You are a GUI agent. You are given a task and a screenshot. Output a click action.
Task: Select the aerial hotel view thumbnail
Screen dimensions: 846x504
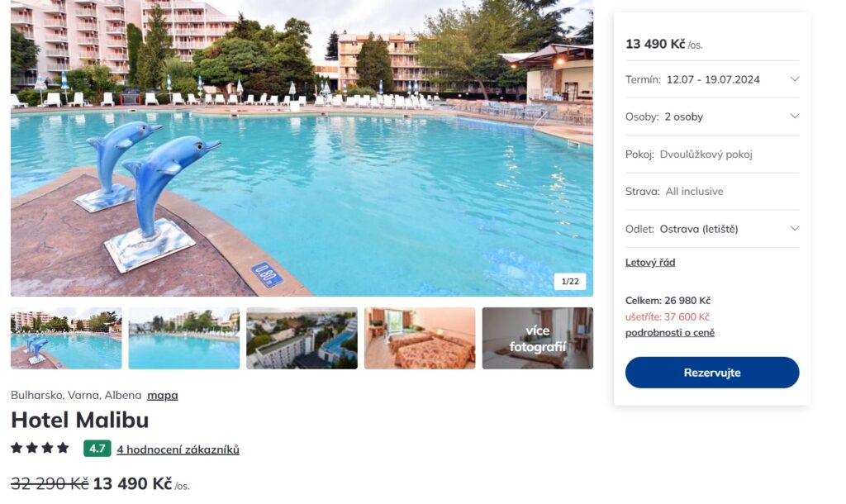pyautogui.click(x=302, y=338)
